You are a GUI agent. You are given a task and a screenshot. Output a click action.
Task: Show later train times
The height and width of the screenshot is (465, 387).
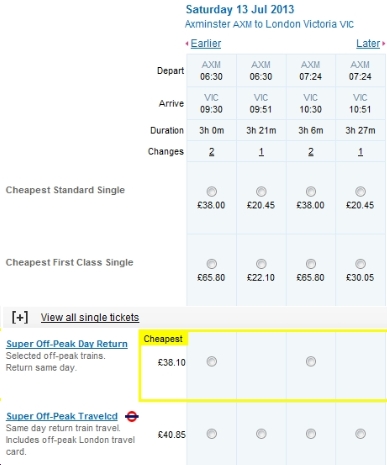tap(368, 43)
